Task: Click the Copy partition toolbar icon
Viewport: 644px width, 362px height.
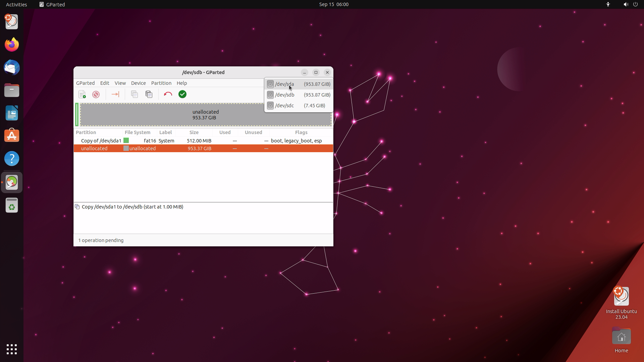Action: 135,95
